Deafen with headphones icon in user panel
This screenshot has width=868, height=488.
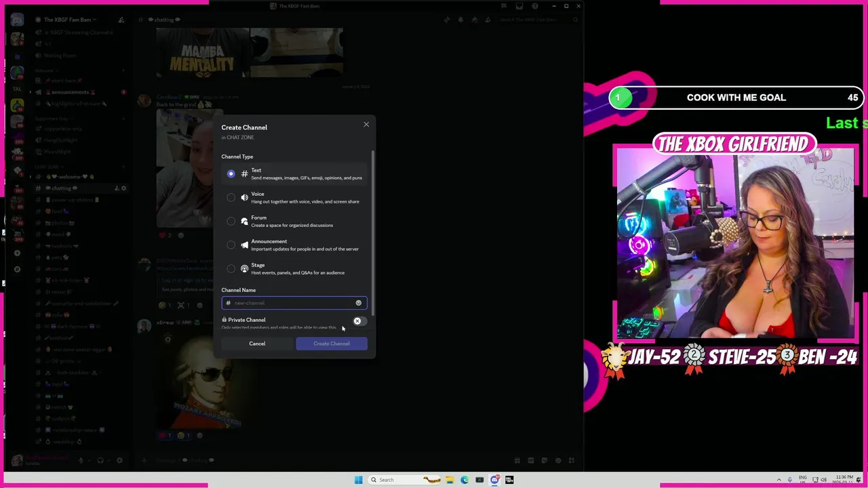coord(100,461)
